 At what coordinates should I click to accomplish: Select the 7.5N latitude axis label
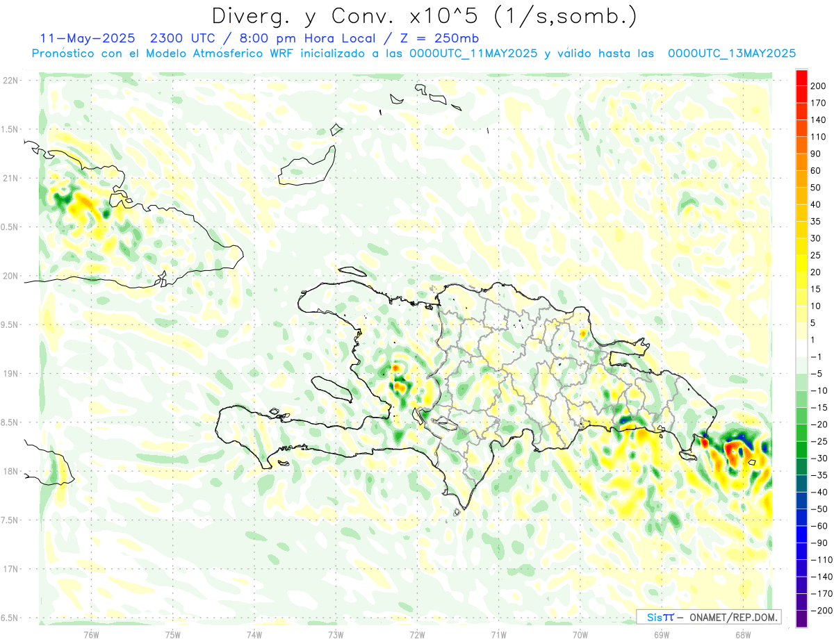point(10,520)
